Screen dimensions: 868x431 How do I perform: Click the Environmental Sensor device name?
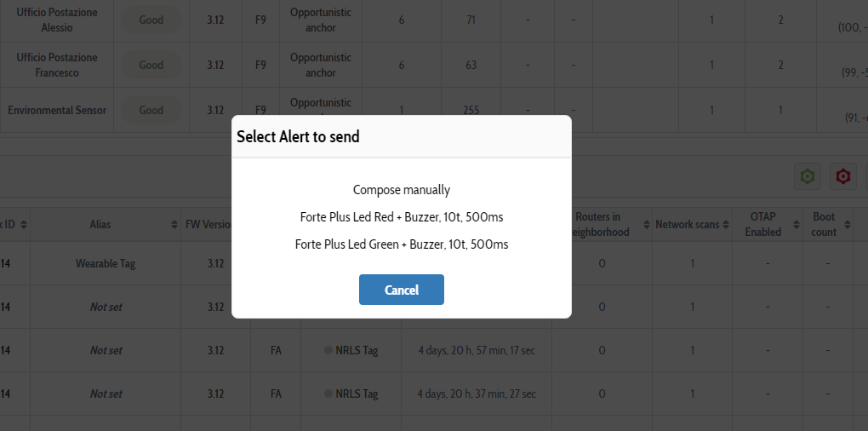point(57,110)
